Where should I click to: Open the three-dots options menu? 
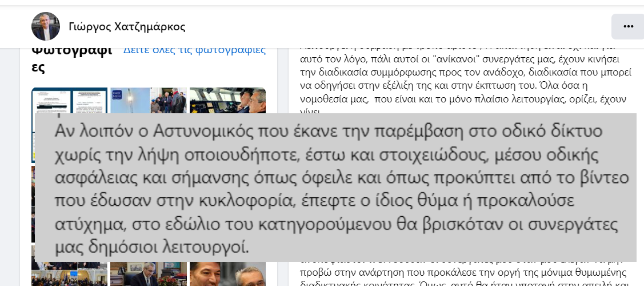pos(628,26)
